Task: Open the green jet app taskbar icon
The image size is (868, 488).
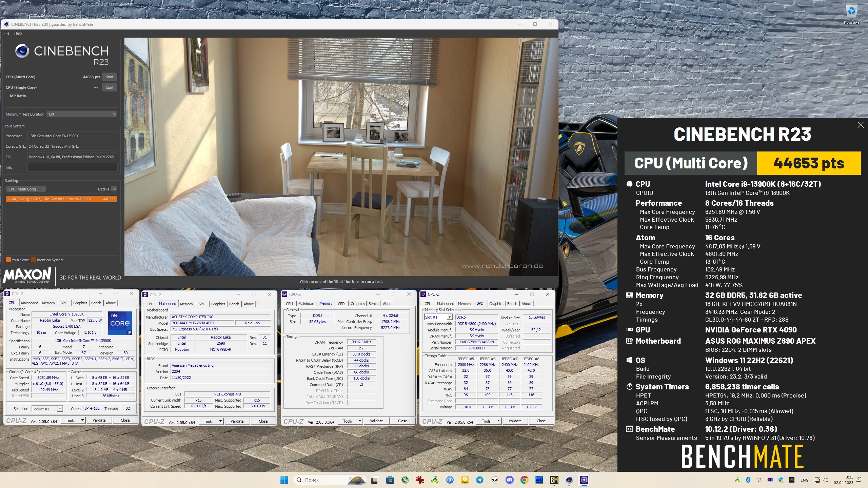Action: pyautogui.click(x=405, y=480)
